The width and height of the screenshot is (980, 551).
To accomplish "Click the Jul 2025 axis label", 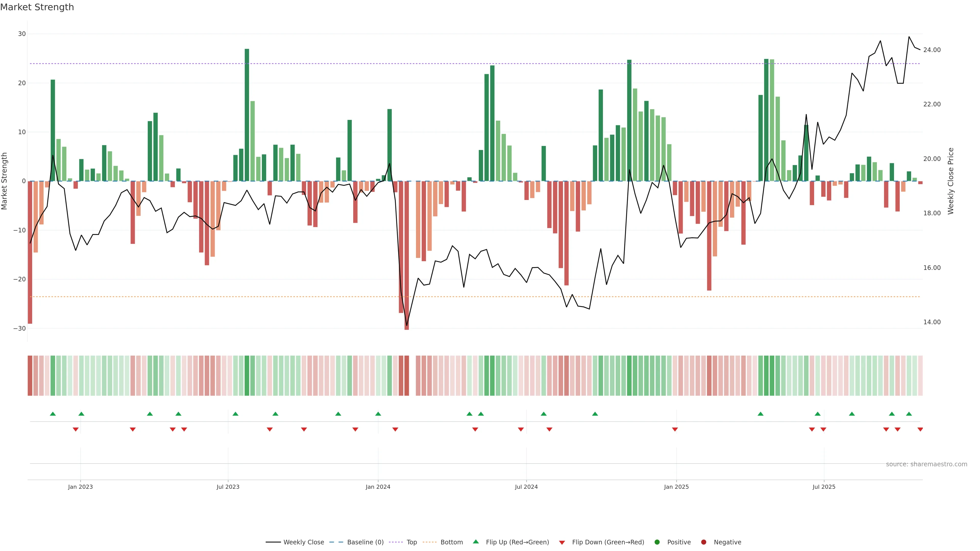I will pyautogui.click(x=824, y=487).
